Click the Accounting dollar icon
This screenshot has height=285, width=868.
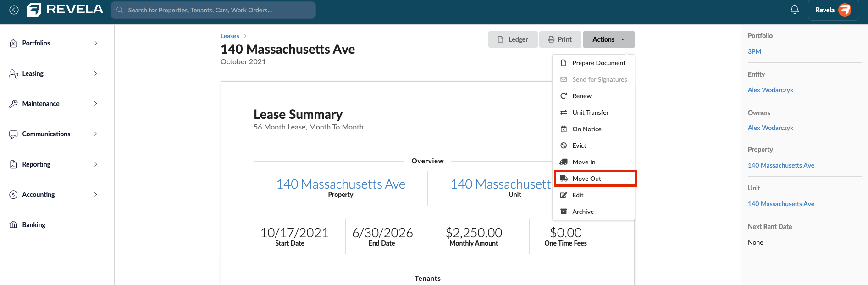[x=14, y=195]
